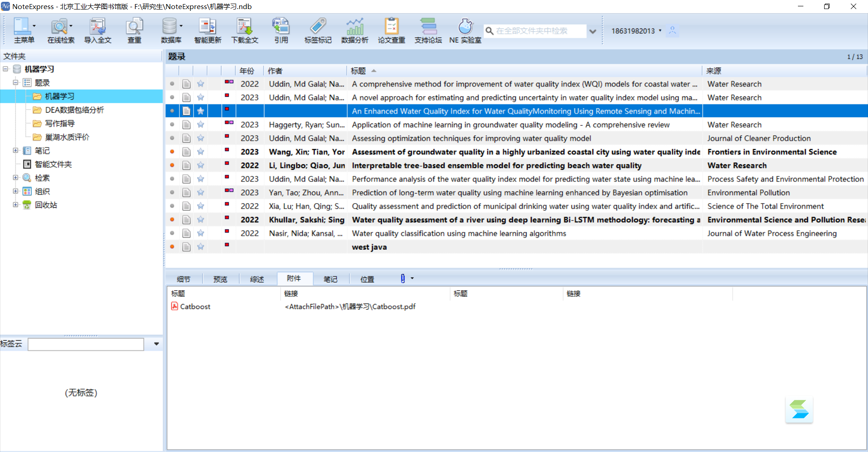Toggle read-status dot for Wang, Xin row
This screenshot has width=868, height=452.
(172, 152)
